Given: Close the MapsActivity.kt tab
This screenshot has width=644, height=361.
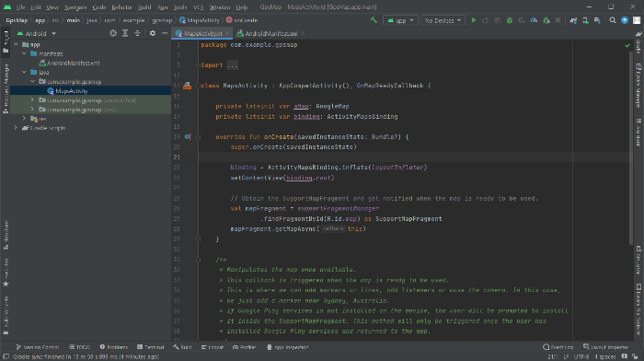Looking at the screenshot, I should tap(227, 33).
